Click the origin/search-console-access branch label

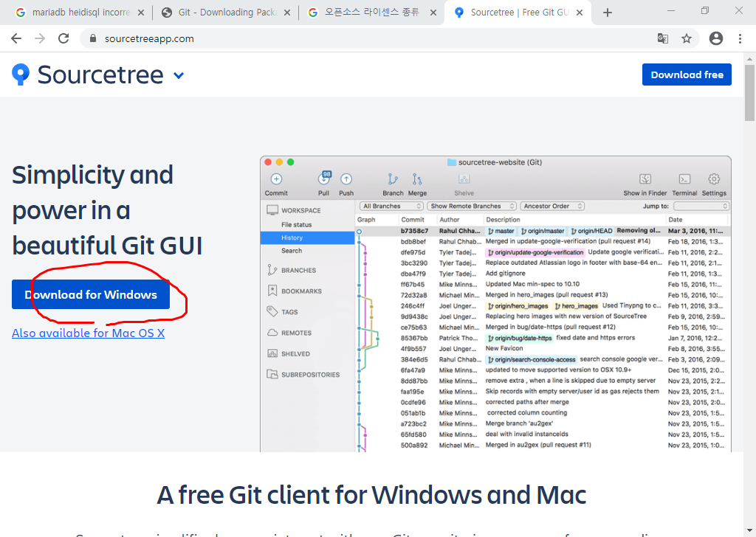[531, 360]
